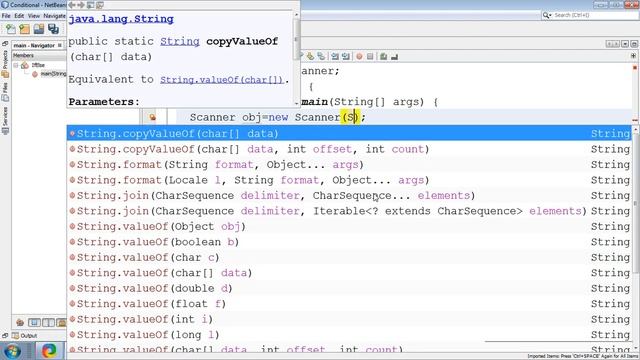Image resolution: width=640 pixels, height=360 pixels.
Task: Click the split editor icon at toolbar right
Action: (633, 56)
